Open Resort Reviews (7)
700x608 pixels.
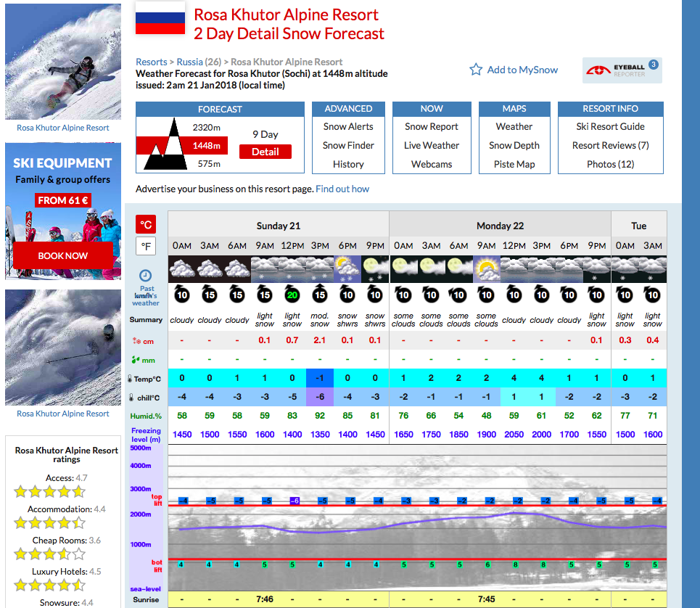pos(610,146)
